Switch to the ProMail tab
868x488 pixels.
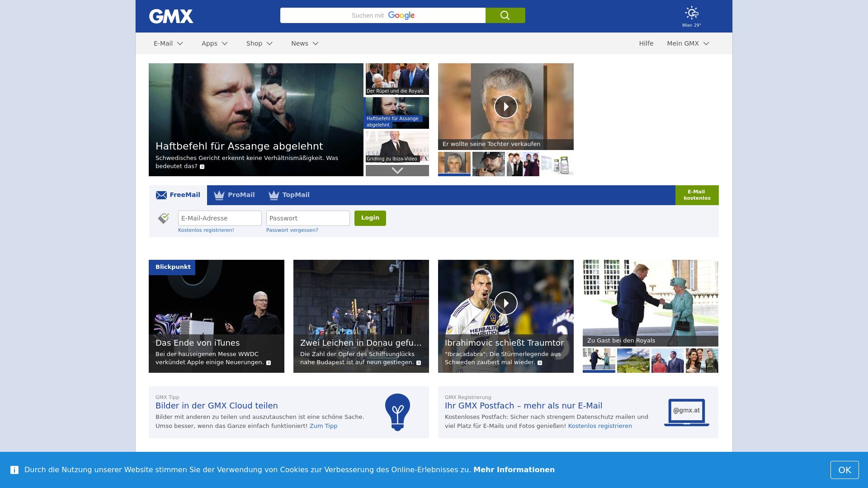234,195
